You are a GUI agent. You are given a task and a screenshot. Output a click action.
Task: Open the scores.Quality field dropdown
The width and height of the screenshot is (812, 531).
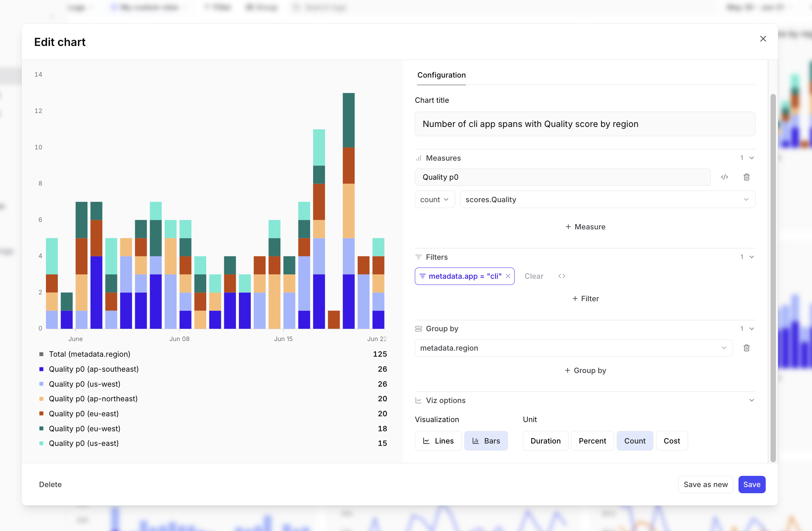(607, 199)
